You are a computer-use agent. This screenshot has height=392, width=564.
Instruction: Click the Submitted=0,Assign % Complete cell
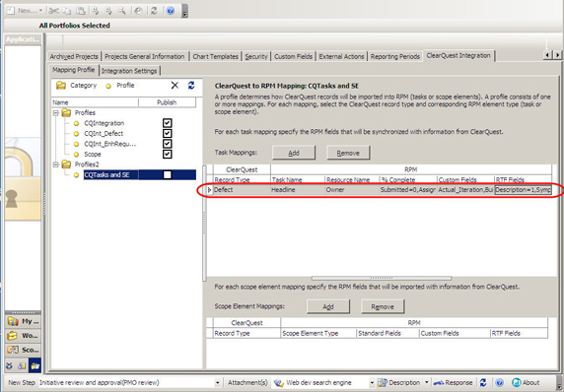[x=408, y=190]
